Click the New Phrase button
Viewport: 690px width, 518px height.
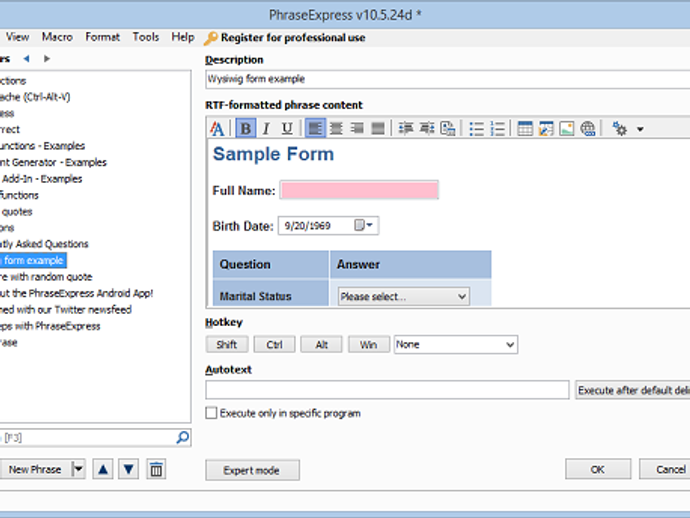35,470
